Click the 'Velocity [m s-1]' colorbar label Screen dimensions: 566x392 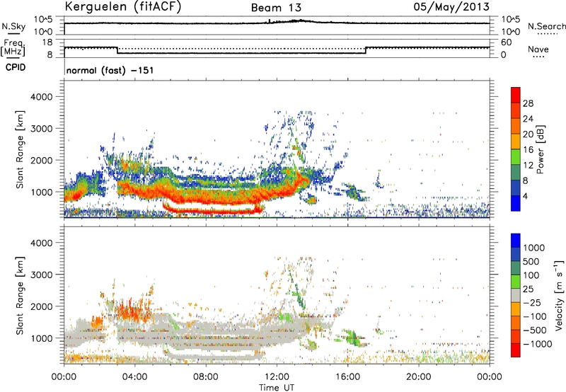tap(559, 295)
